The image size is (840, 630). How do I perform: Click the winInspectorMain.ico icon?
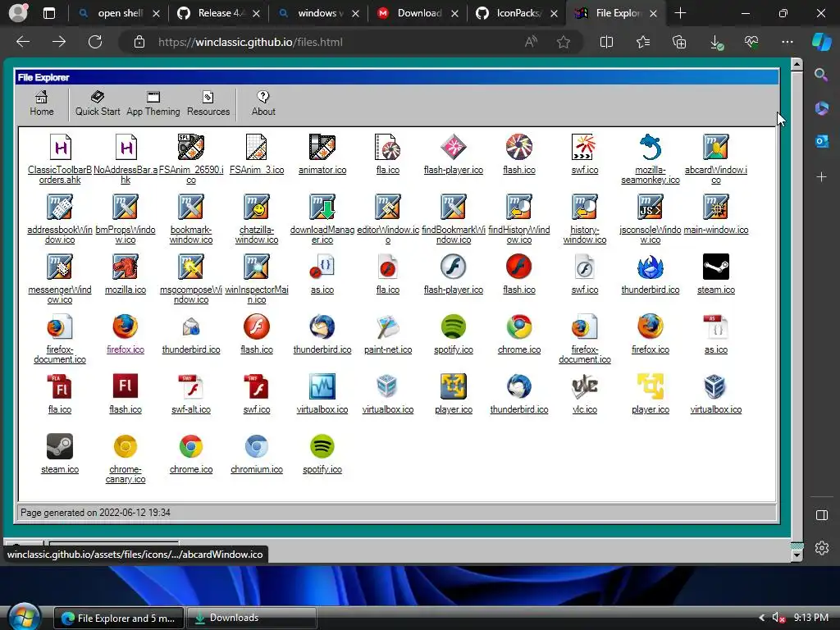(x=257, y=267)
